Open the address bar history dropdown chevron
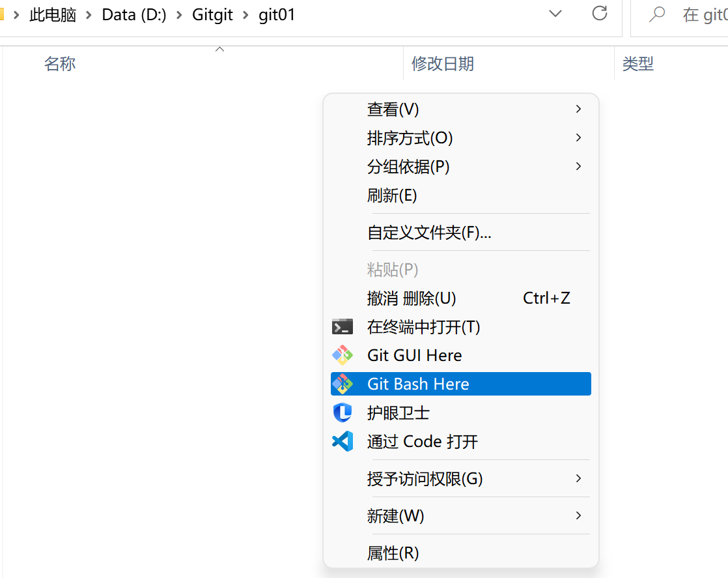 pyautogui.click(x=555, y=14)
